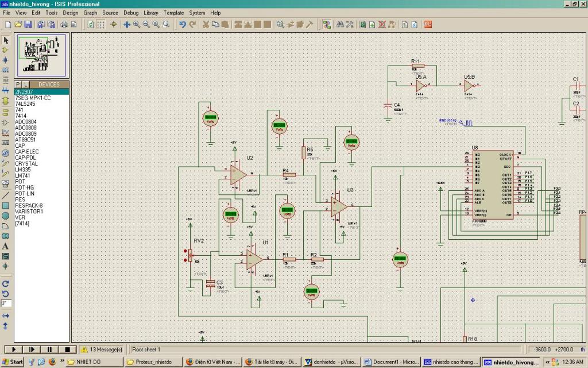Toggle the grid display icon
The image size is (588, 368).
tap(100, 24)
